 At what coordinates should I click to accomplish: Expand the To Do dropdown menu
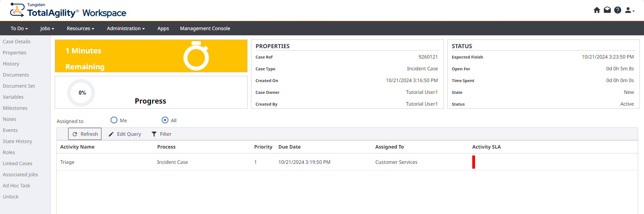[19, 28]
